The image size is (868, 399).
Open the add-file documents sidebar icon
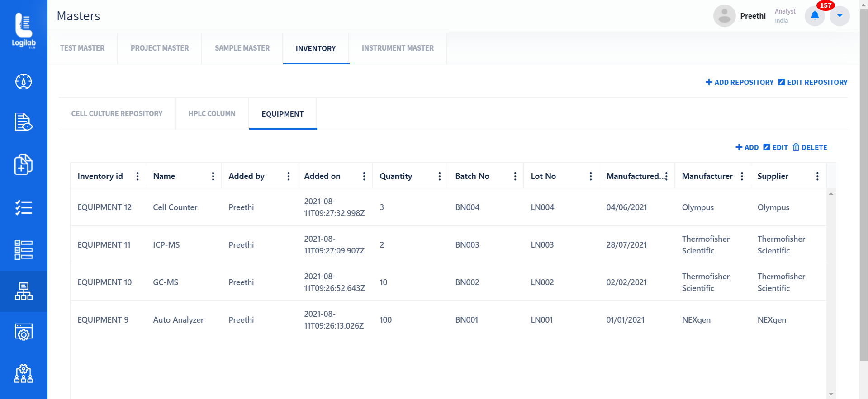click(x=24, y=164)
